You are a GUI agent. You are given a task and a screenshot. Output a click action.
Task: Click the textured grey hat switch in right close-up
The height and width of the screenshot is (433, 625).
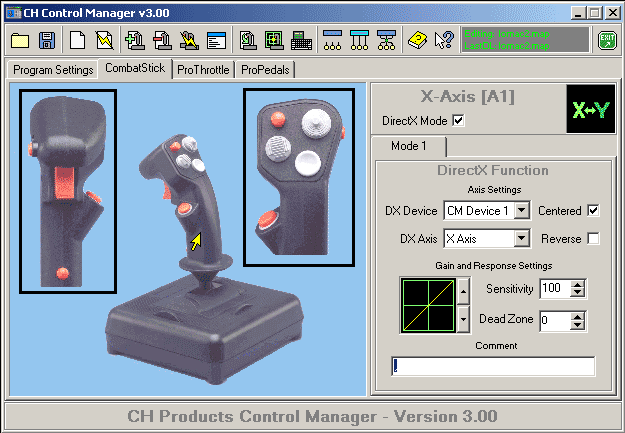click(x=278, y=148)
